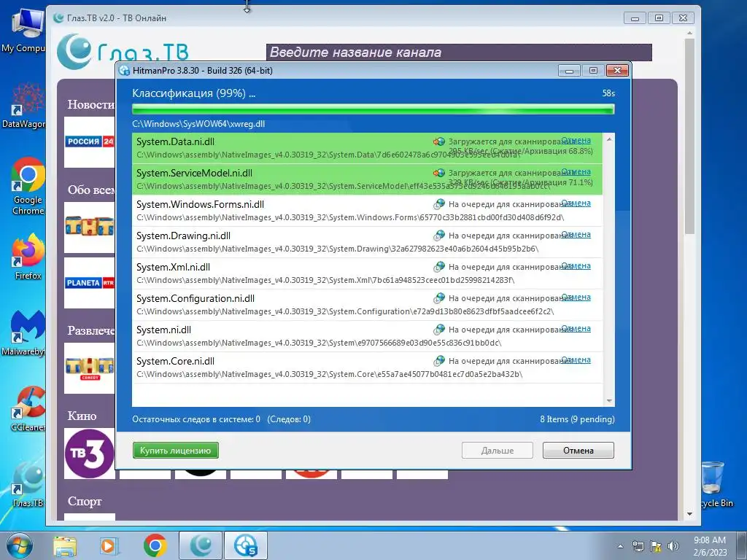This screenshot has width=747, height=560.
Task: Cancel upload of System.ServiceModel.ni.dll via Отмена link
Action: pos(576,172)
